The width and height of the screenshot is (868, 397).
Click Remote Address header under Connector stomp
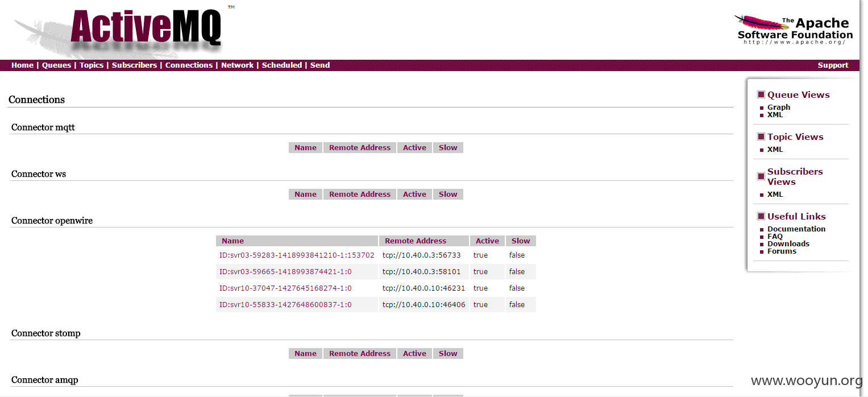pyautogui.click(x=360, y=353)
